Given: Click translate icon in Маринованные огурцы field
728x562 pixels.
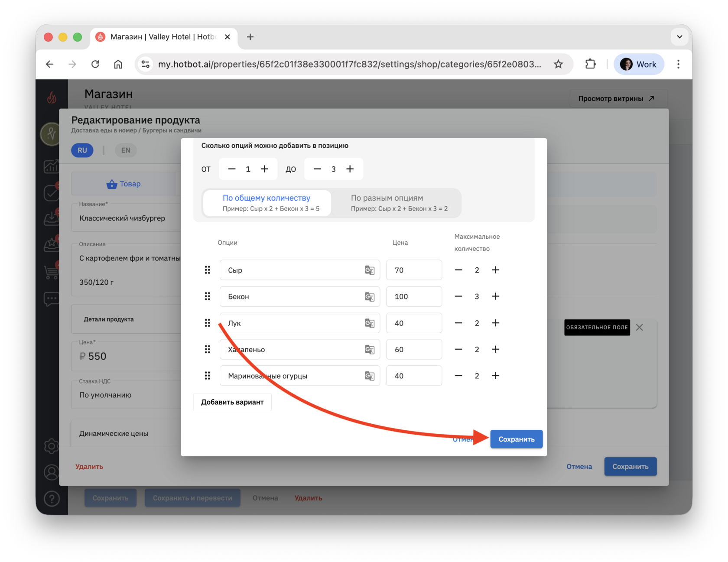Looking at the screenshot, I should click(x=369, y=376).
